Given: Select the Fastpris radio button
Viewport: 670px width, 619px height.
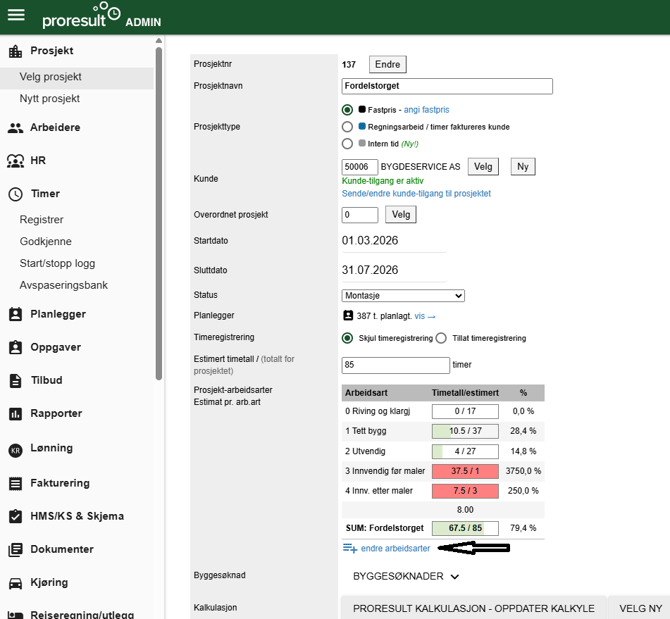Looking at the screenshot, I should (347, 110).
